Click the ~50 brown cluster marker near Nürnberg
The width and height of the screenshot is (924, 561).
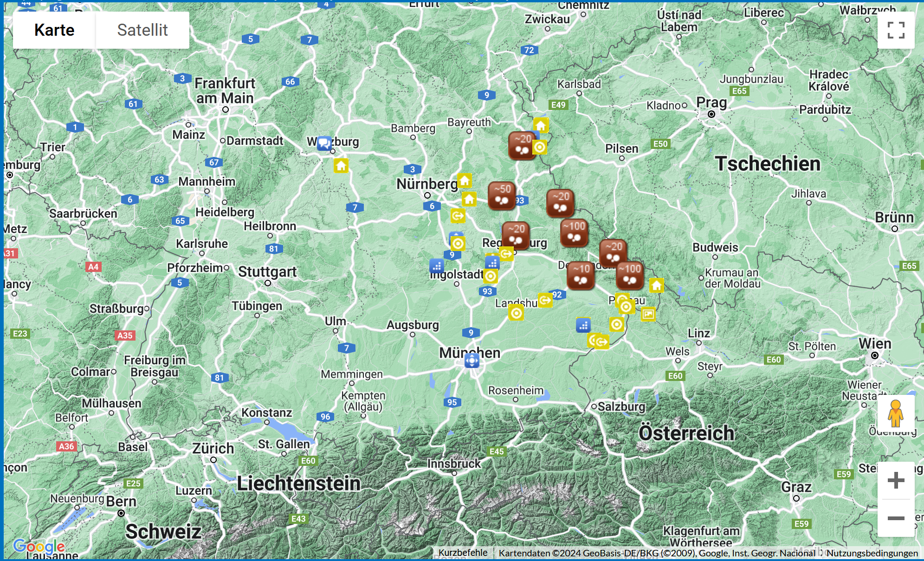pyautogui.click(x=502, y=195)
